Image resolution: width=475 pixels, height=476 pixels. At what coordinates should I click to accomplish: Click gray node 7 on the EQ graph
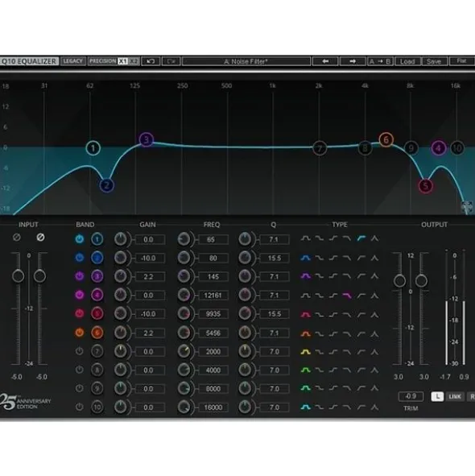coord(320,148)
